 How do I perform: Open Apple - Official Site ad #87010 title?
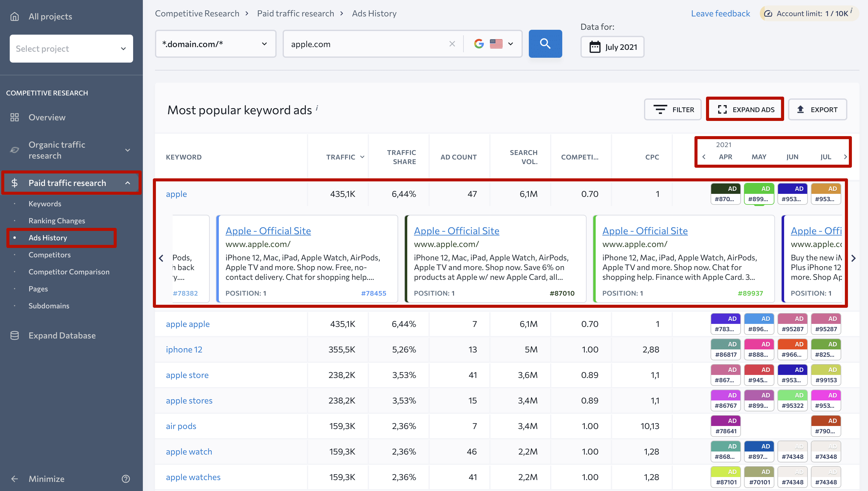(456, 231)
